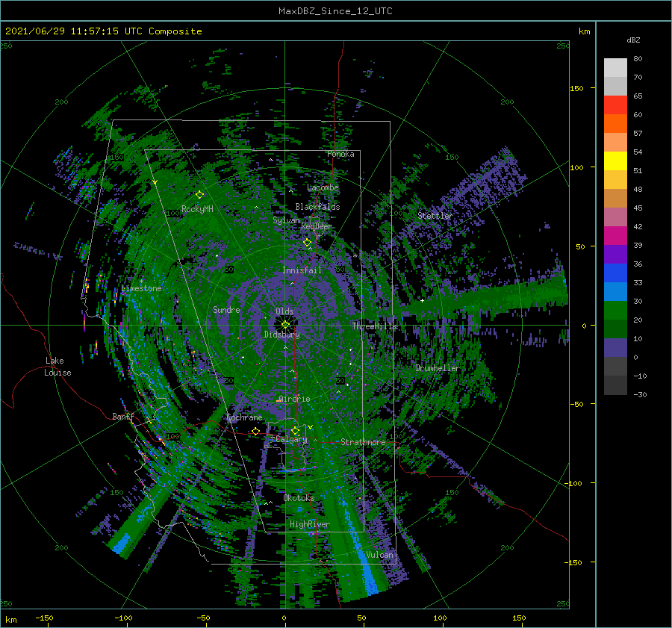The height and width of the screenshot is (628, 672).
Task: Select the Strathmore label
Action: pos(363,442)
